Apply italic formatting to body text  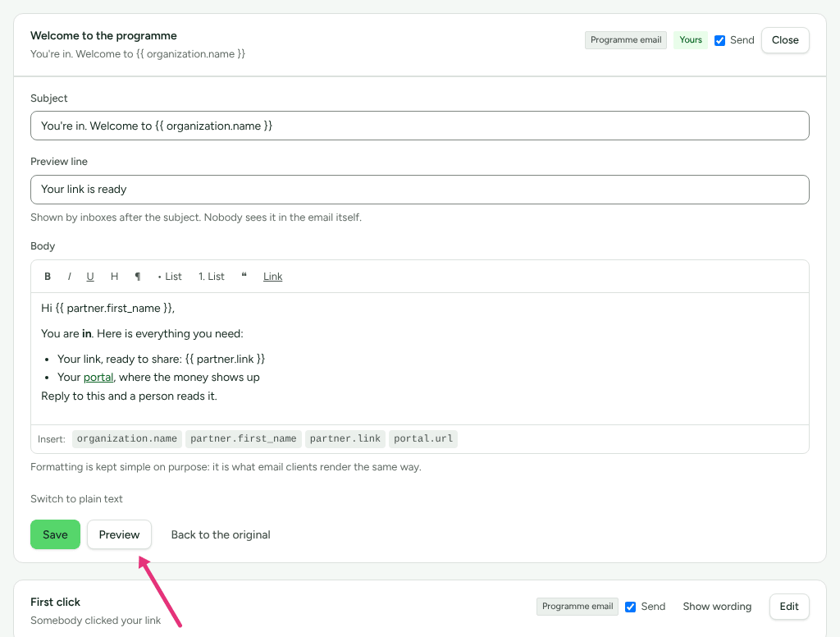click(69, 277)
